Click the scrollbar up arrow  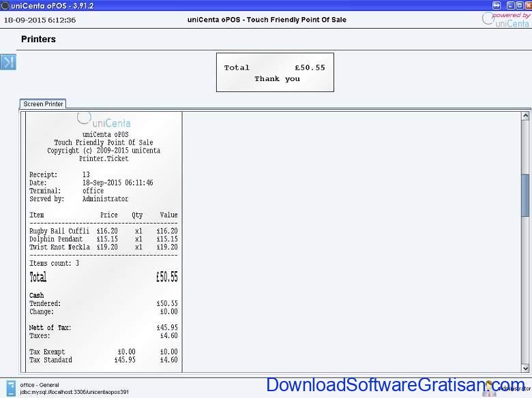click(525, 116)
